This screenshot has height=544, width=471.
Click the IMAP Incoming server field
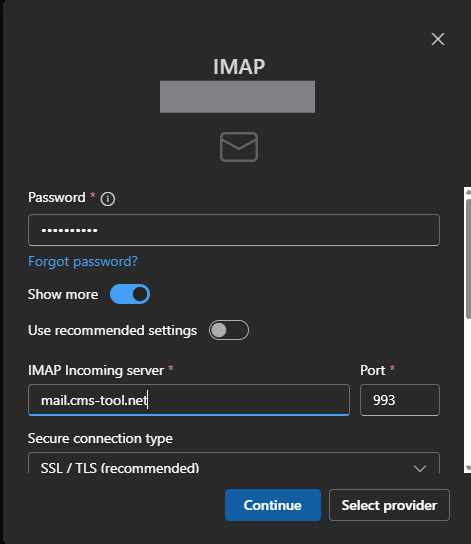(x=189, y=400)
